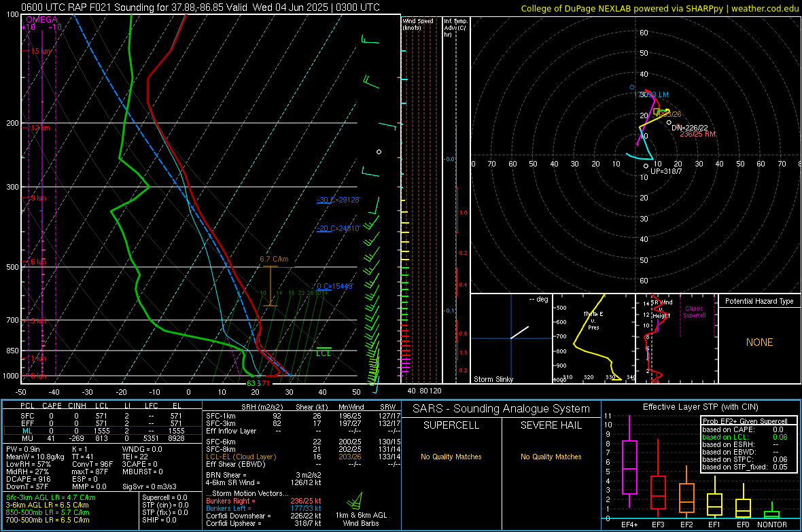This screenshot has height=532, width=802.
Task: Click the SEVERE HAIL column header
Action: click(551, 425)
